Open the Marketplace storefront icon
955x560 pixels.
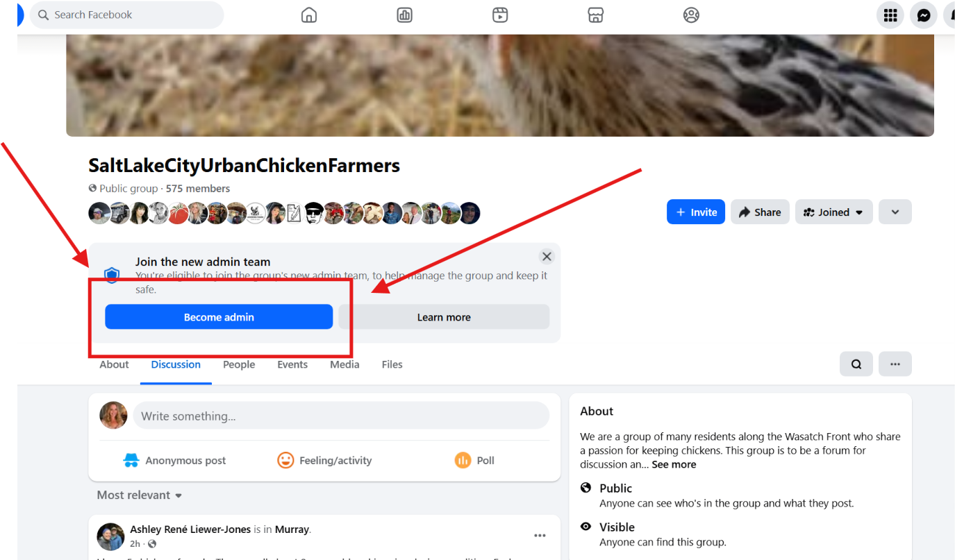click(595, 15)
